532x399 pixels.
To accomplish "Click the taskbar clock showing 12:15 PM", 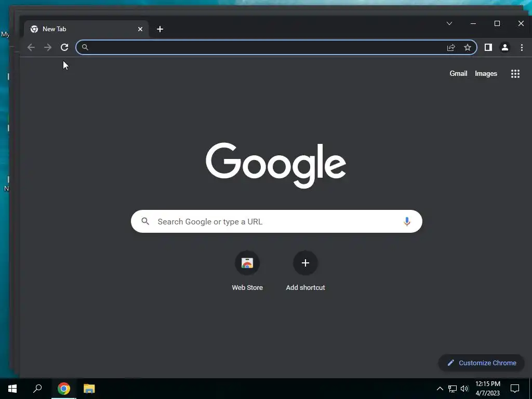I will [487, 389].
